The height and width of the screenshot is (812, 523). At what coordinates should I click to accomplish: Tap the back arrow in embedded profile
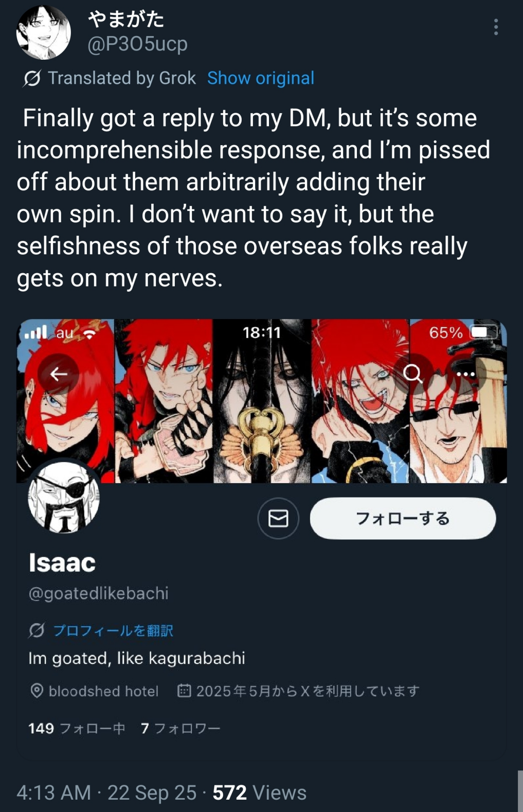59,374
